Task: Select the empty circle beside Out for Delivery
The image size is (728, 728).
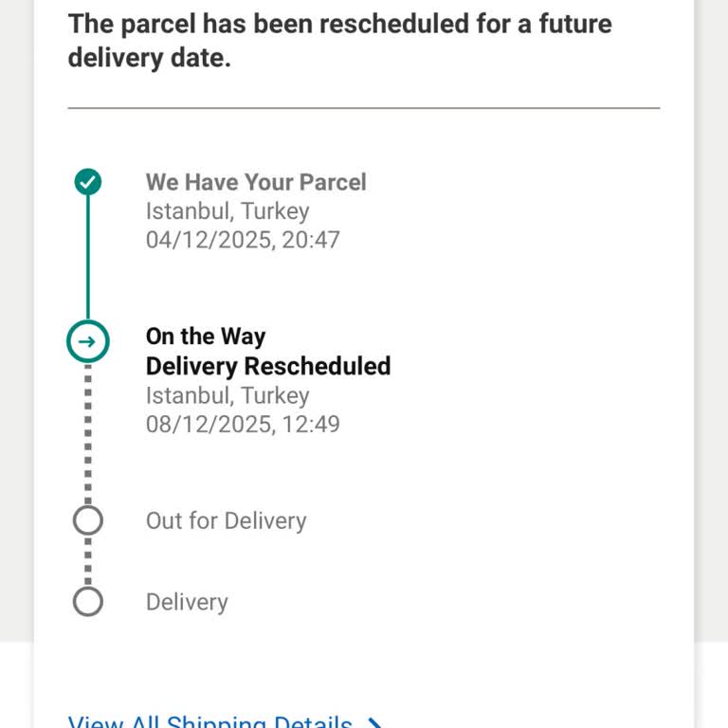Action: 88,519
